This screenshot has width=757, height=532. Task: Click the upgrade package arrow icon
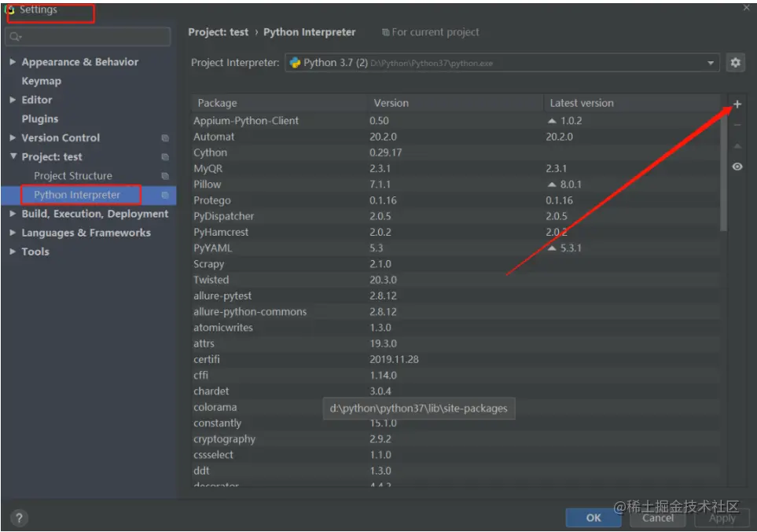click(x=737, y=146)
